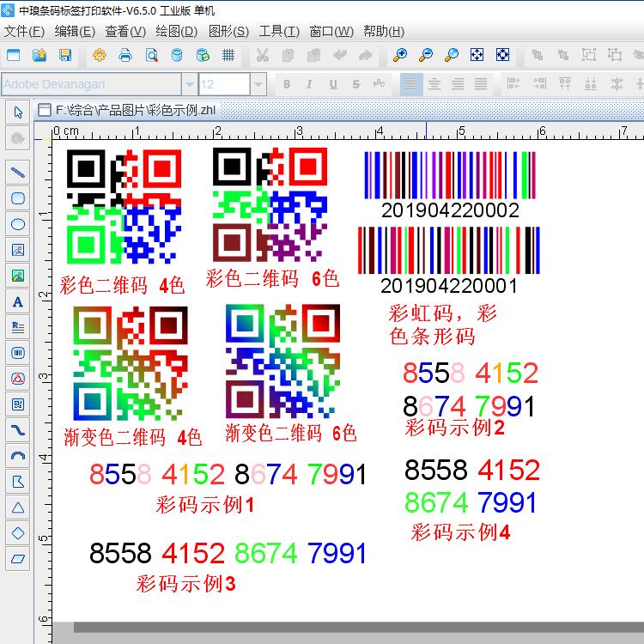This screenshot has height=644, width=644.
Task: Click the Open file icon
Action: (x=39, y=55)
